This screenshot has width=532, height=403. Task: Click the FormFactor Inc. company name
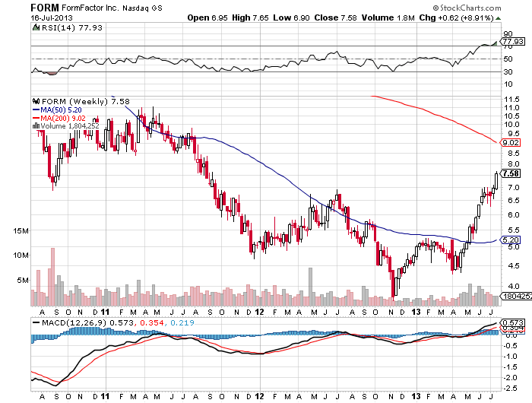(90, 8)
